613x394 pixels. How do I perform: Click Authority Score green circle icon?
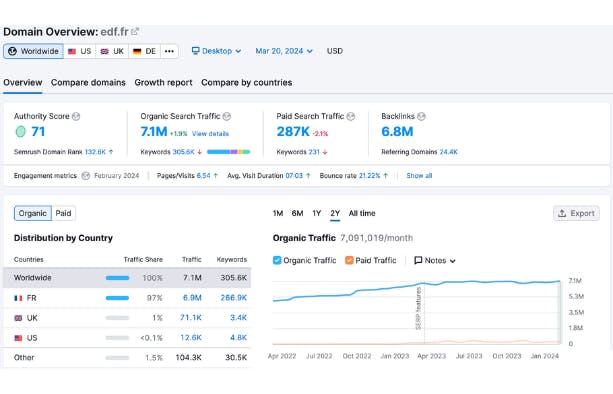20,132
